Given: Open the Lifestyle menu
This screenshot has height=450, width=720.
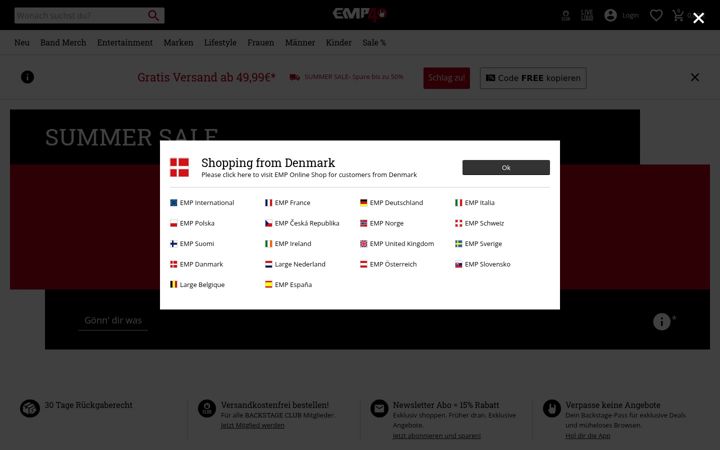Looking at the screenshot, I should click(x=220, y=43).
